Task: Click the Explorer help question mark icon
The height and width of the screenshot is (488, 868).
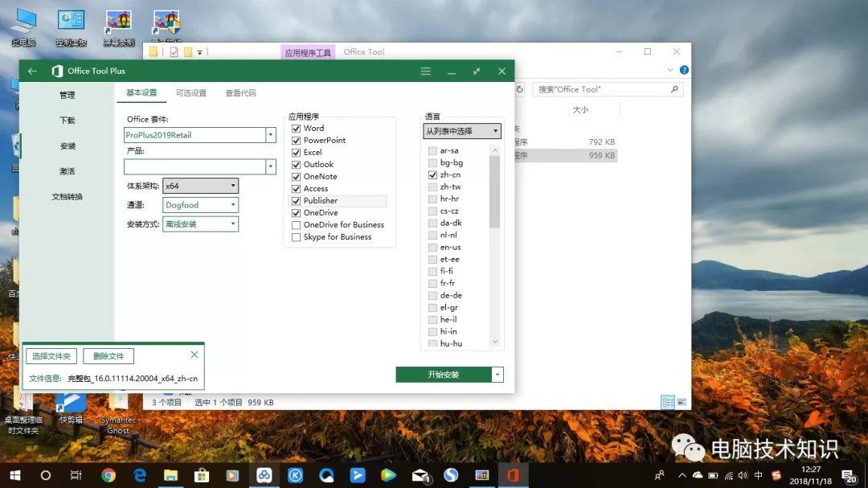Action: click(x=684, y=70)
